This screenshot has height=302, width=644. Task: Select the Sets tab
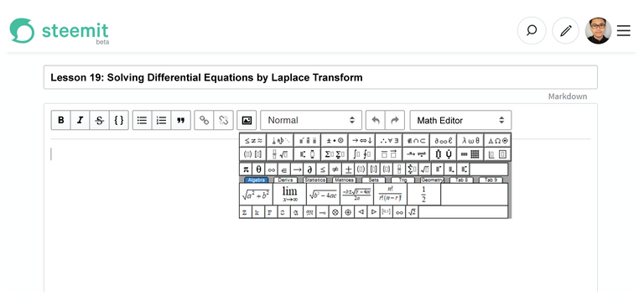[373, 180]
